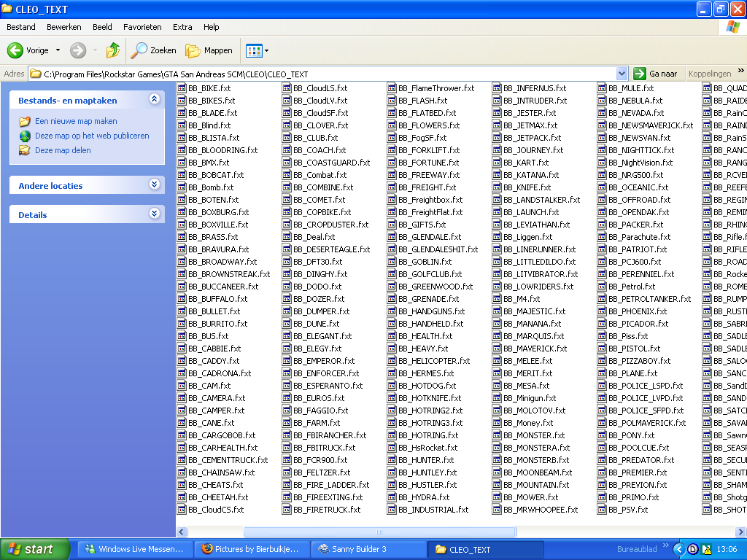The height and width of the screenshot is (560, 747).
Task: Open the Bestand menu
Action: tap(21, 27)
